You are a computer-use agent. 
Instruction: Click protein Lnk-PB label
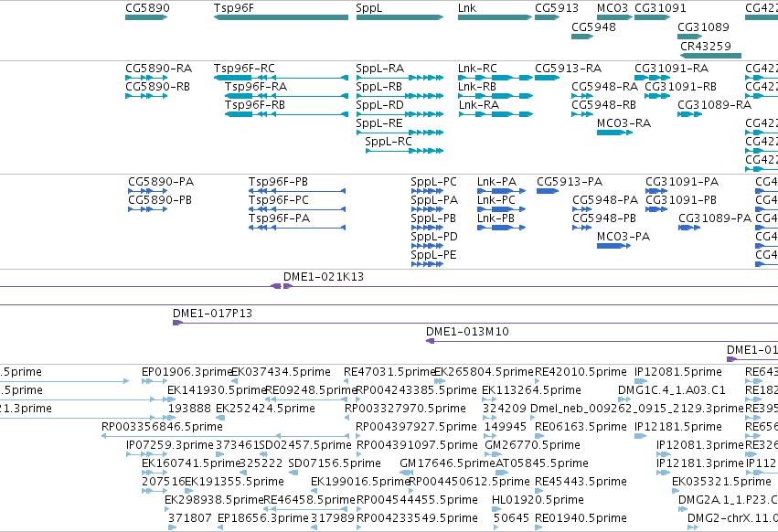(x=496, y=218)
